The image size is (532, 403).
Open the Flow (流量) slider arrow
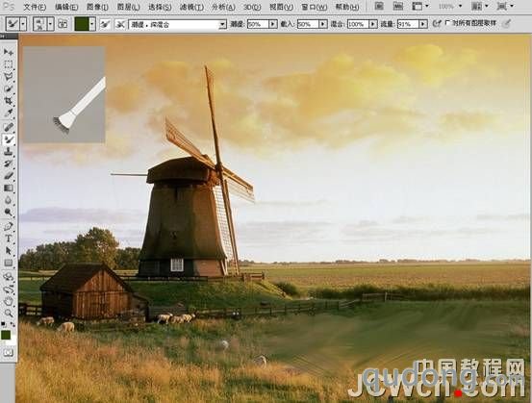click(422, 24)
